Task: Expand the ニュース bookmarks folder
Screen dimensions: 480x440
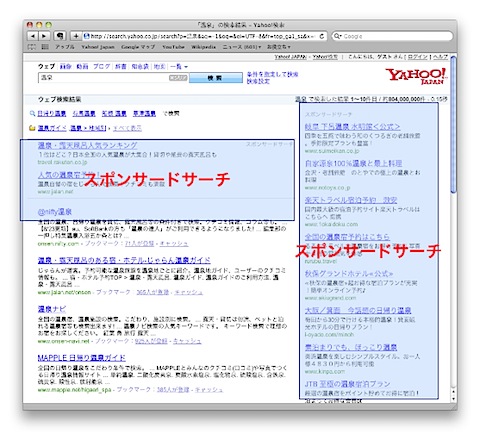Action: 242,47
